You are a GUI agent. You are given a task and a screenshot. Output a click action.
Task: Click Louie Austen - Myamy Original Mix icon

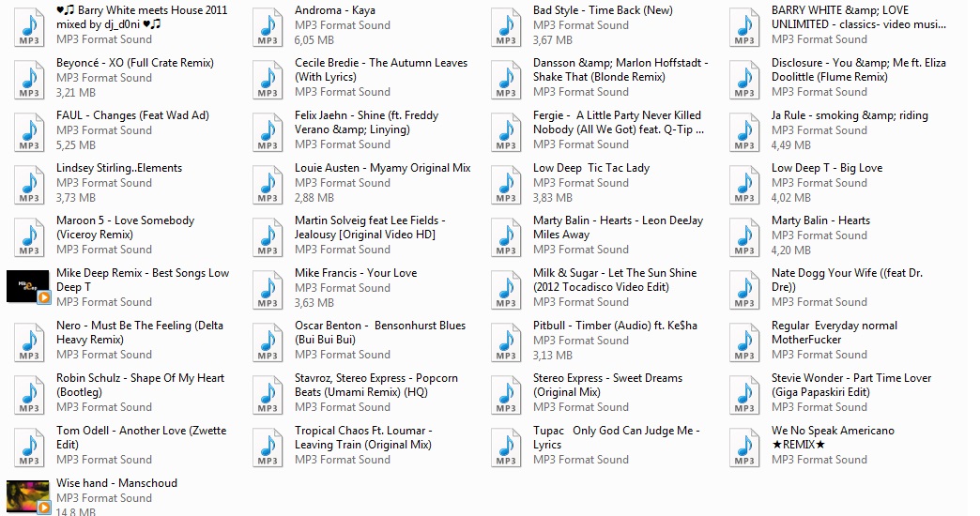coord(268,185)
